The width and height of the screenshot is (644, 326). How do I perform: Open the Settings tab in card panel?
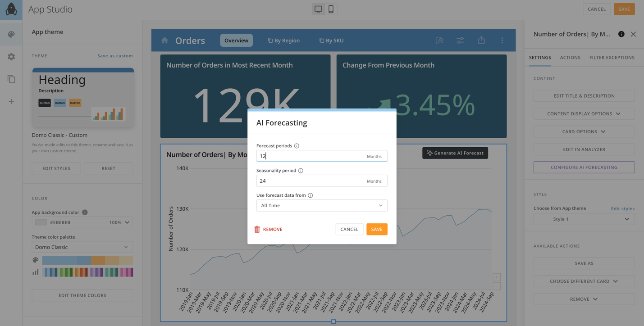(540, 58)
